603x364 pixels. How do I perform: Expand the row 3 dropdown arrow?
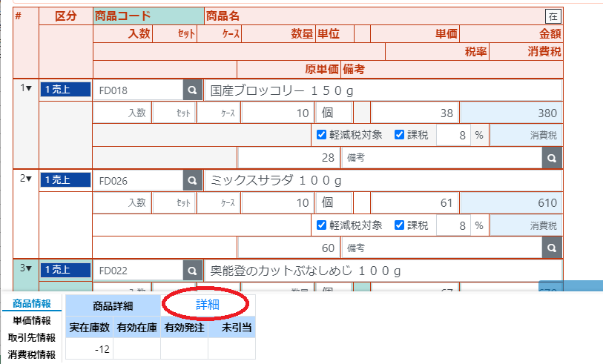click(29, 268)
